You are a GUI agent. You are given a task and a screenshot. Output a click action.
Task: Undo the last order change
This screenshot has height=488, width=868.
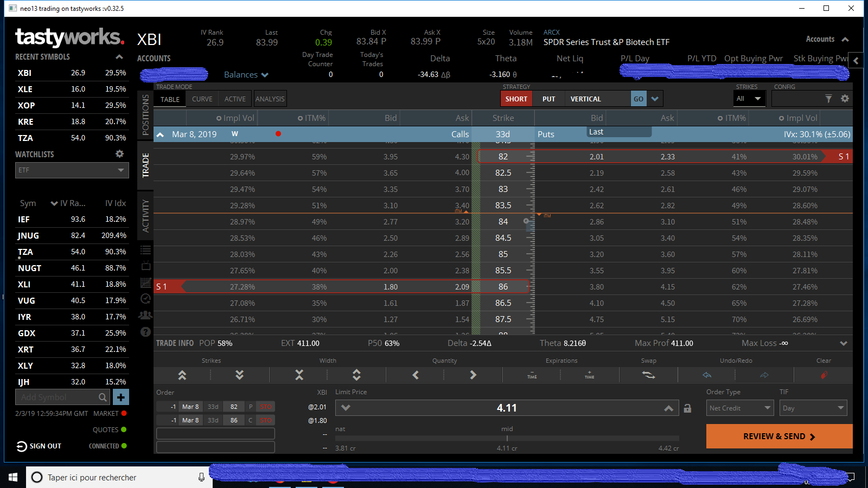pyautogui.click(x=707, y=375)
